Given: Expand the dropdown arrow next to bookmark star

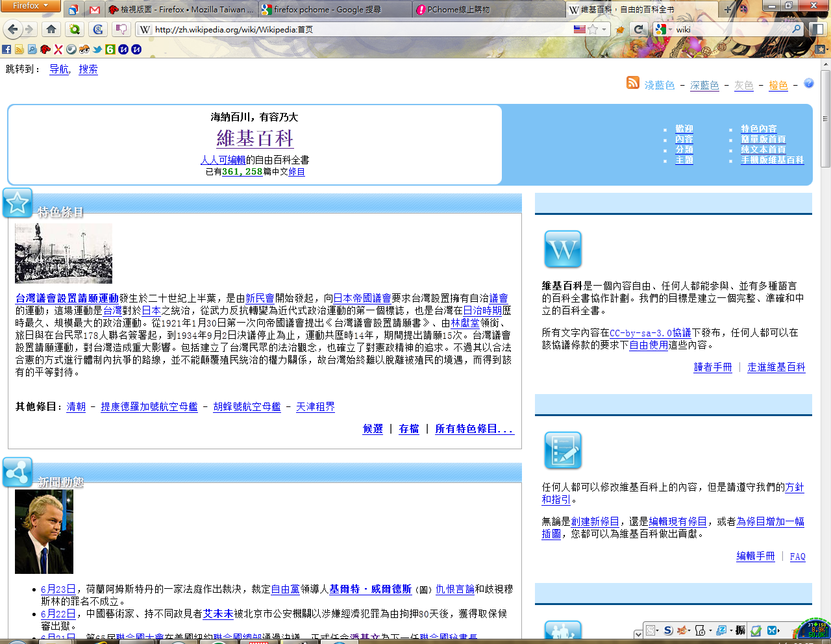Looking at the screenshot, I should point(604,29).
